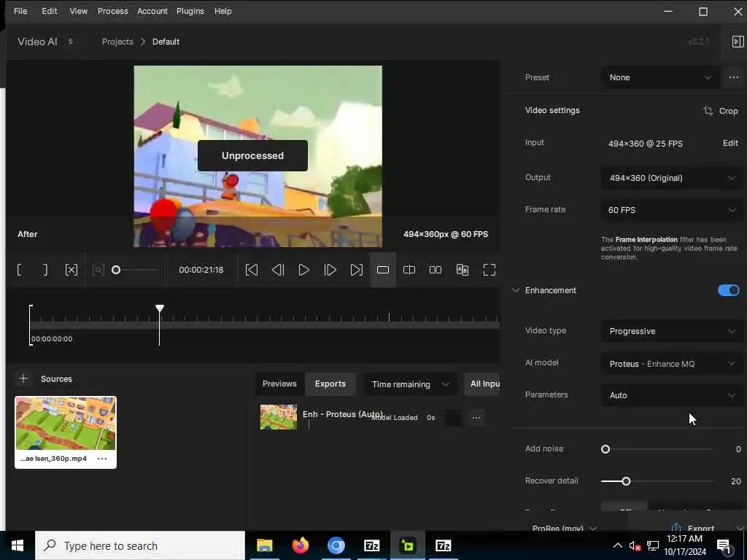Clear the trim range icon
The width and height of the screenshot is (747, 560).
point(71,270)
